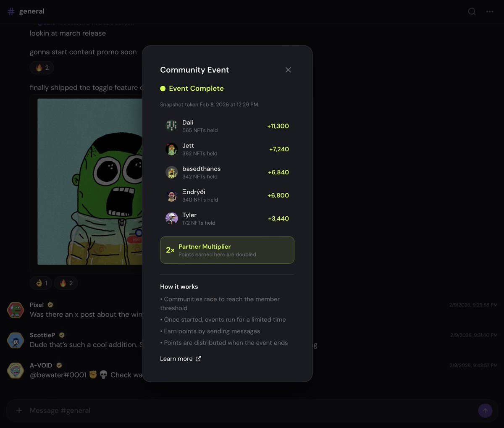Screen dimensions: 504x428
Task: Close the Community Event dialog
Action: 288,70
